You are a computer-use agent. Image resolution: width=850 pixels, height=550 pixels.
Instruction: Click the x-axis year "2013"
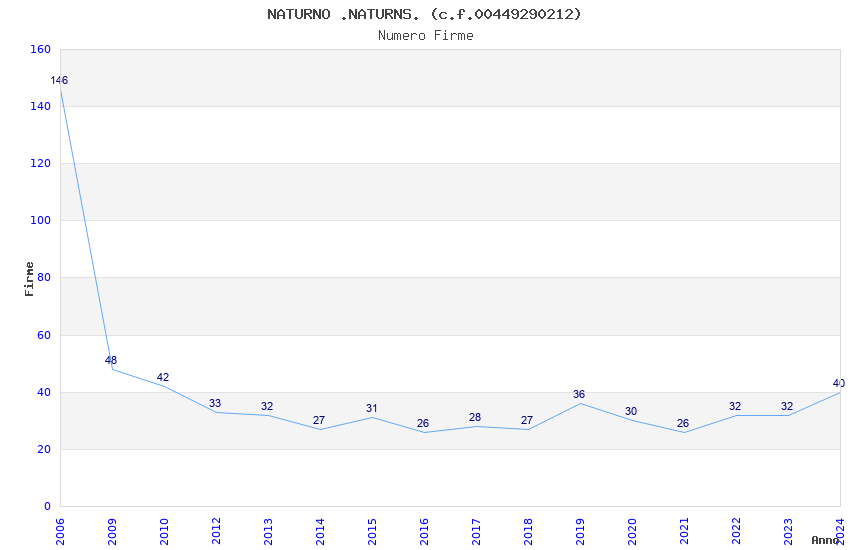click(268, 531)
